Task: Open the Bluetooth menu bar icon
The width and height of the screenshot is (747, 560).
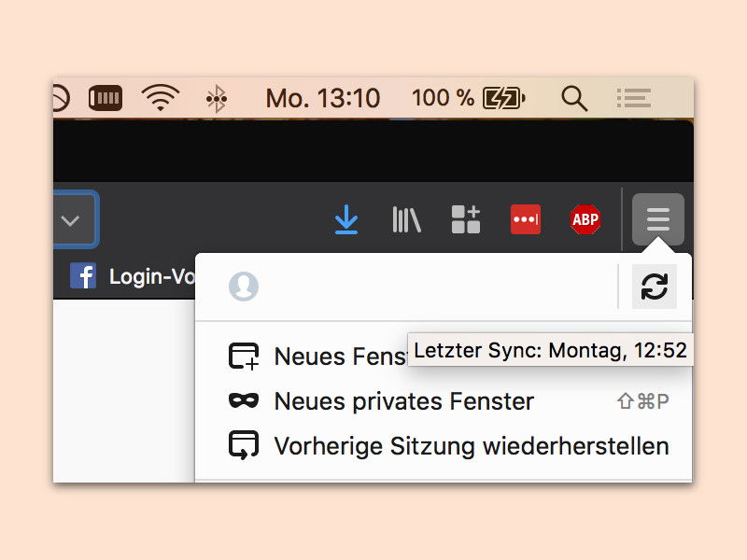Action: (x=217, y=99)
